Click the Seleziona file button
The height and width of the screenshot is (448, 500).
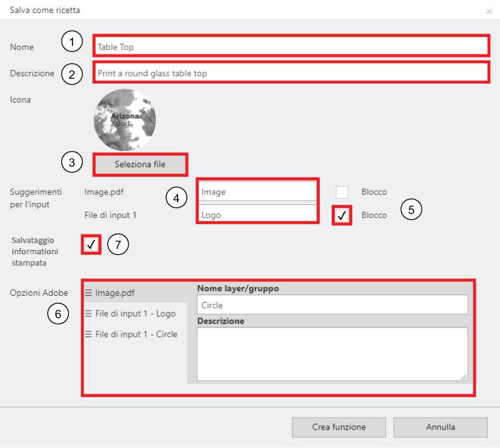coord(140,164)
